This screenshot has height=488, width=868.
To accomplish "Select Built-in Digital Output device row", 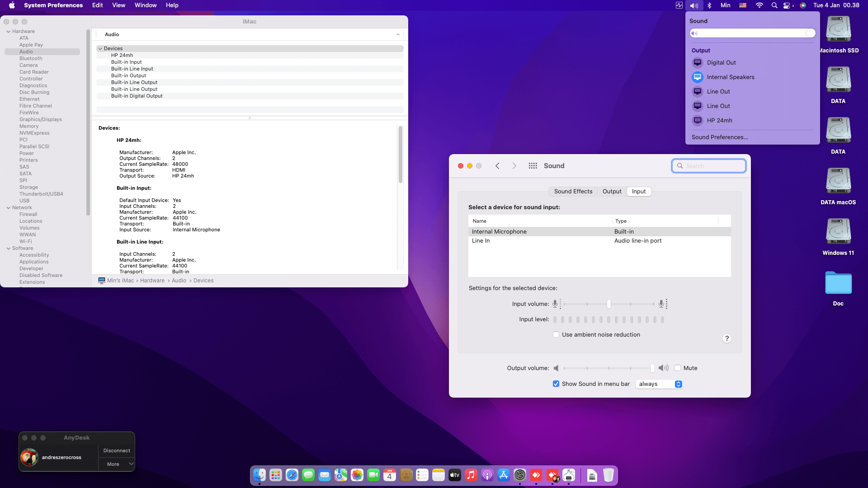I will click(250, 96).
